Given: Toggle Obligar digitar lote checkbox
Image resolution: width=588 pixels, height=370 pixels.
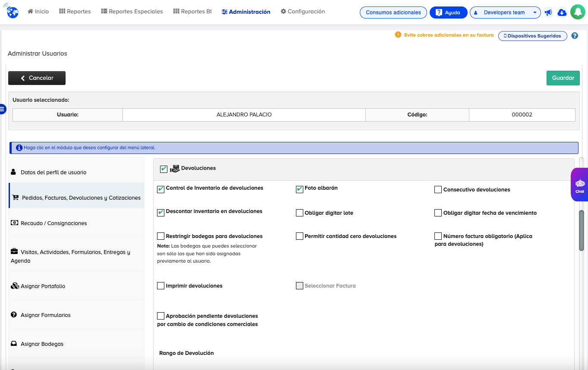Looking at the screenshot, I should click(299, 213).
